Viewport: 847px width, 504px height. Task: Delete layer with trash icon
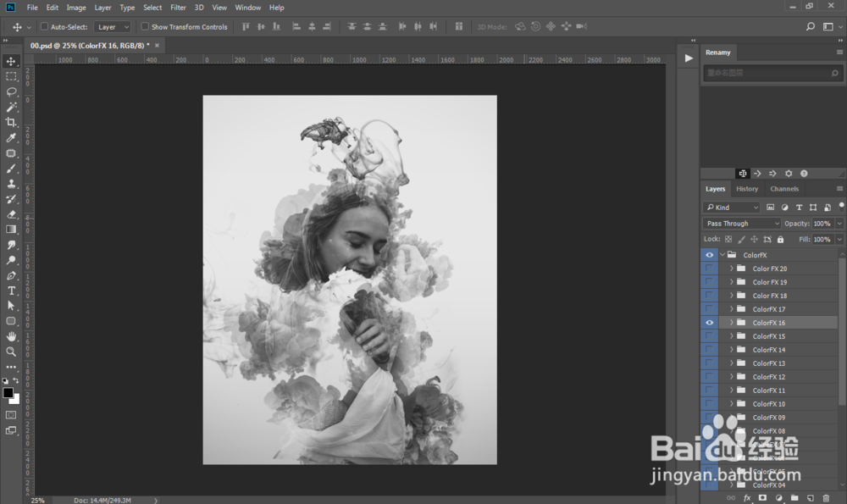point(826,498)
